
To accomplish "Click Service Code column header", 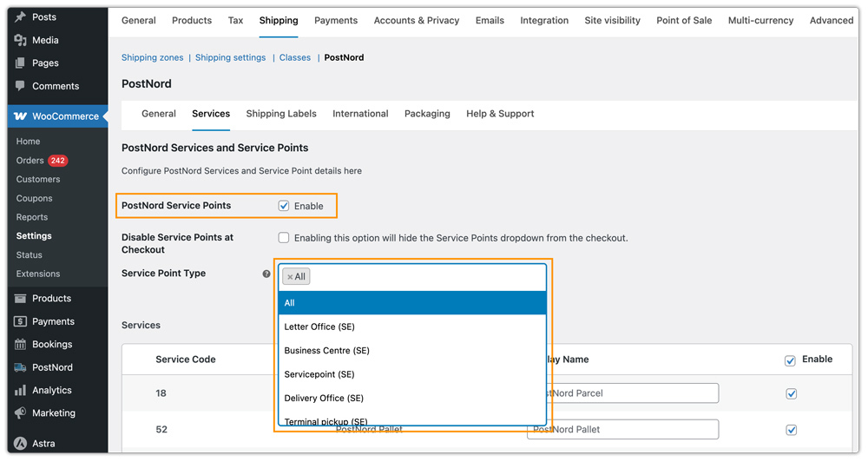I will (x=186, y=360).
